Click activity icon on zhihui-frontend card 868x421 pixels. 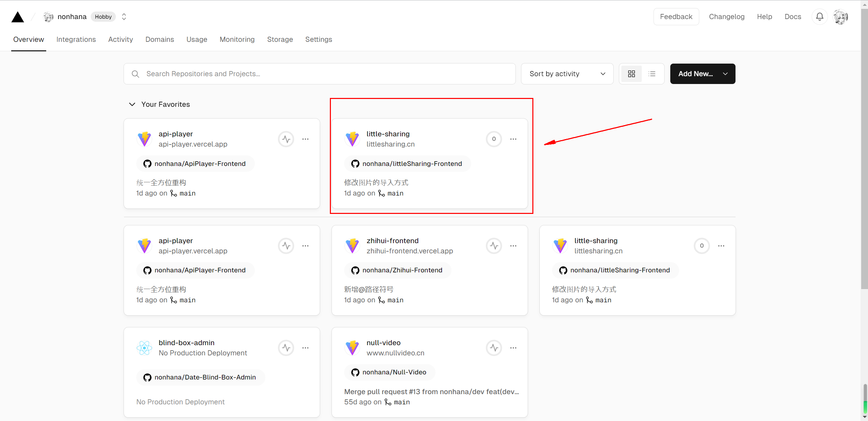click(x=494, y=246)
